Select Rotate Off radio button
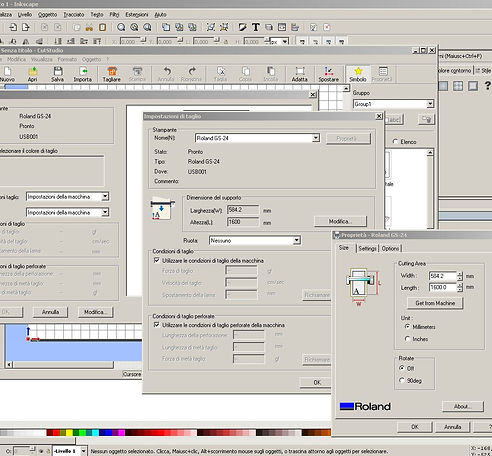 tap(402, 368)
